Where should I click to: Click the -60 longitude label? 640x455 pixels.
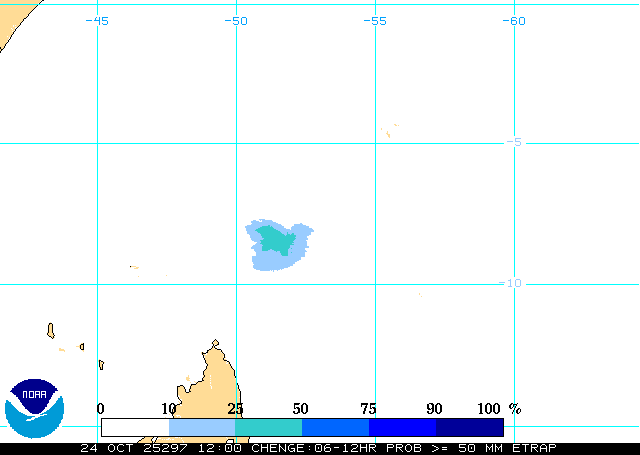(x=513, y=20)
